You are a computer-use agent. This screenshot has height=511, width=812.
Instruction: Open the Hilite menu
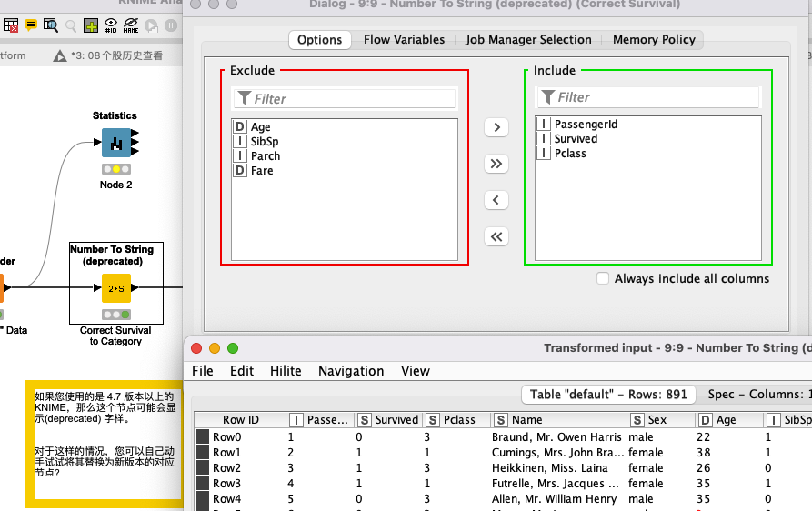286,371
